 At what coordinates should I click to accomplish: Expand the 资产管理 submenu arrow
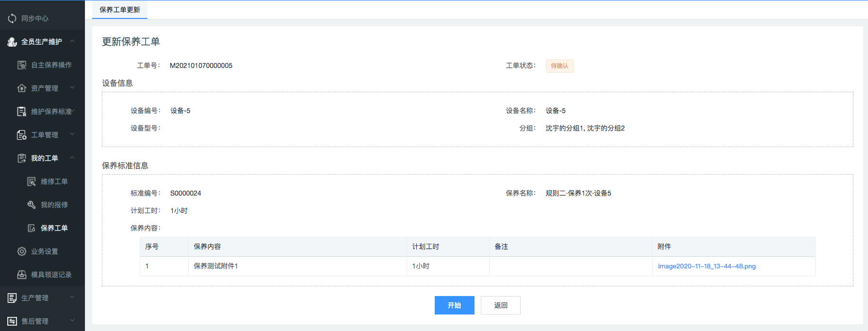72,88
